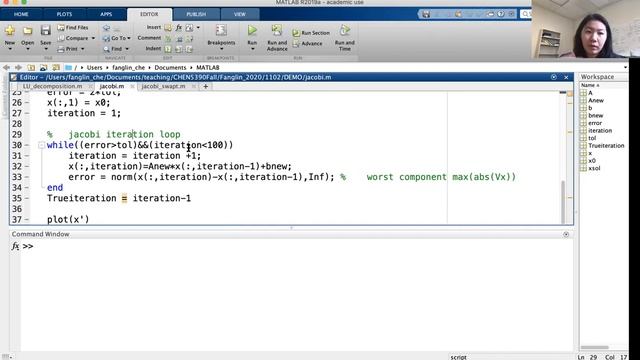Screen dimensions: 640x360
Task: Switch to the PLOTS ribbon tab
Action: 64,14
